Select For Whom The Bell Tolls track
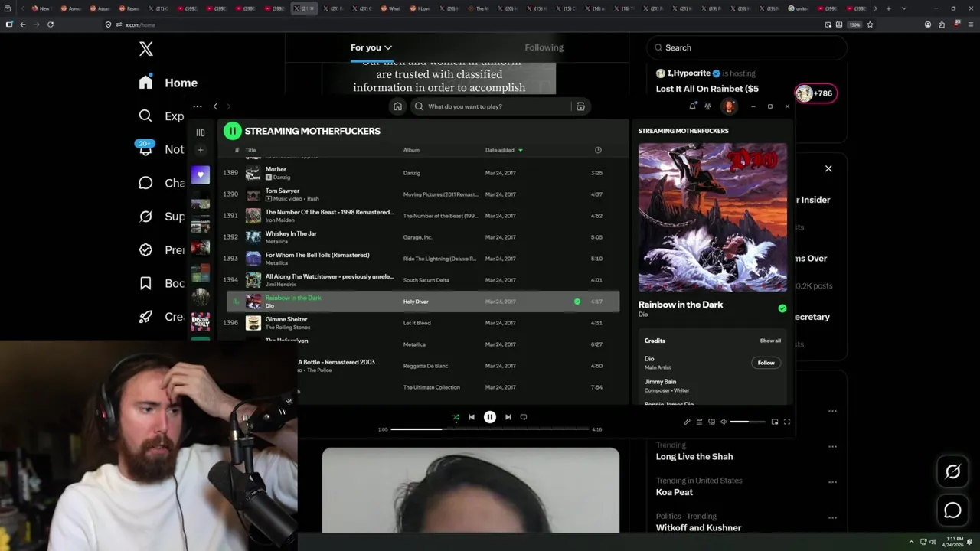The image size is (980, 551). point(423,259)
